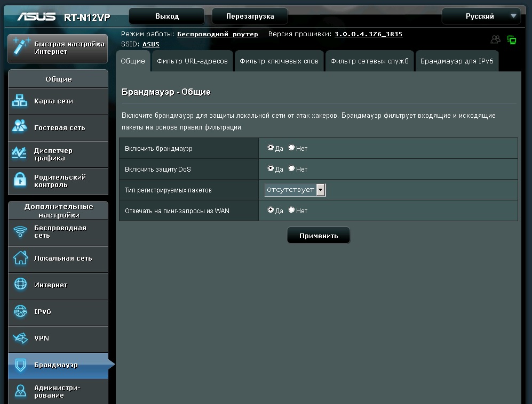Disable firewall by selecting Нет
This screenshot has height=404, width=532.
[x=291, y=148]
